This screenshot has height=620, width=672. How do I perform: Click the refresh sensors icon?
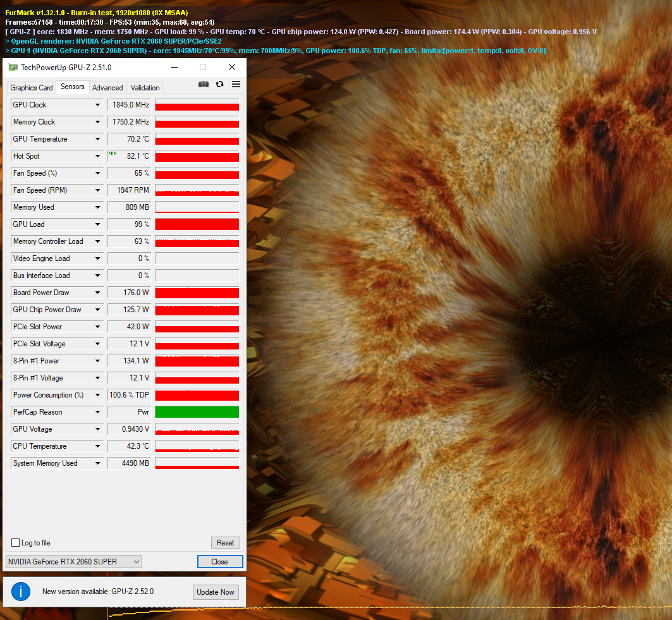tap(220, 85)
